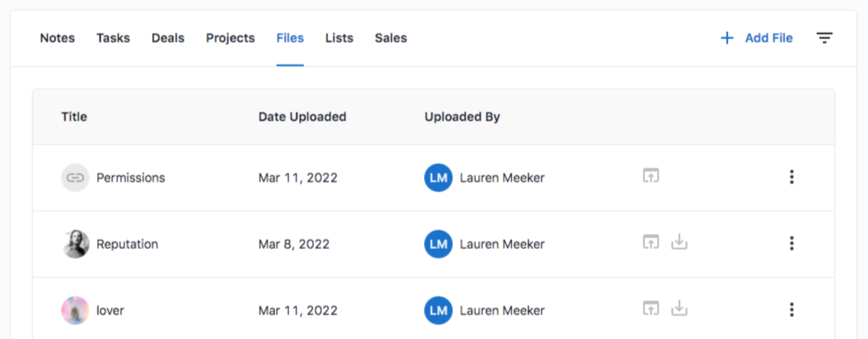The image size is (868, 339).
Task: Click the Reputation file thumbnail image
Action: pyautogui.click(x=75, y=244)
